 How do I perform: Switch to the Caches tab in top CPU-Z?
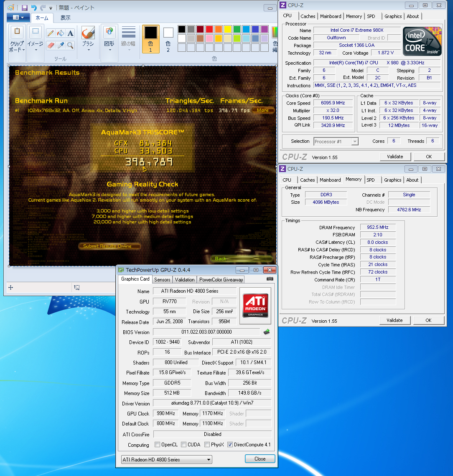coord(308,16)
